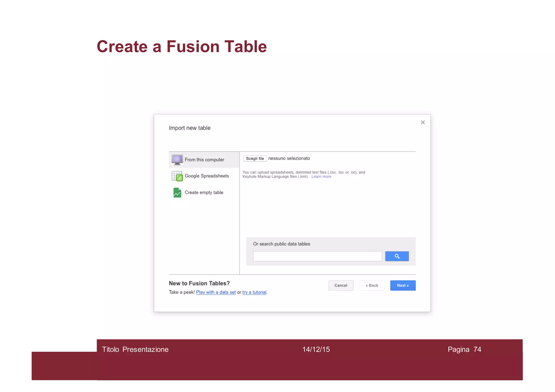Click the Google Spreadsheets grid icon
Screen dimensions: 555x392
[177, 176]
